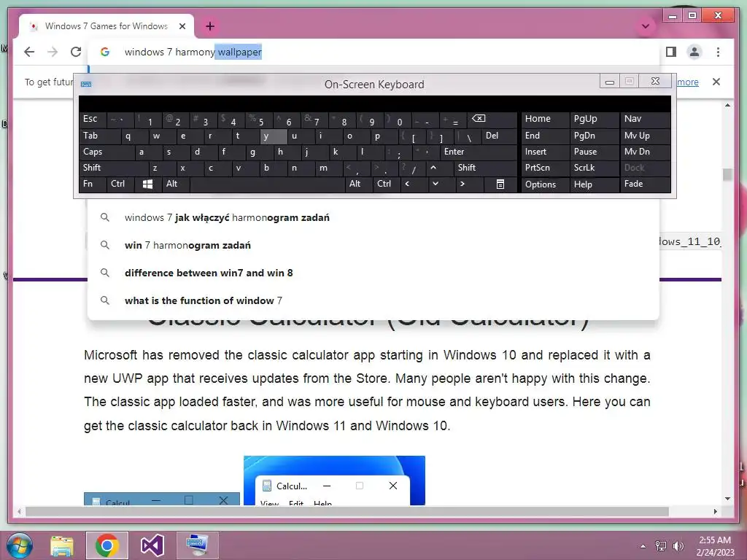Open the volume icon in system tray
The image size is (747, 560).
(x=678, y=546)
